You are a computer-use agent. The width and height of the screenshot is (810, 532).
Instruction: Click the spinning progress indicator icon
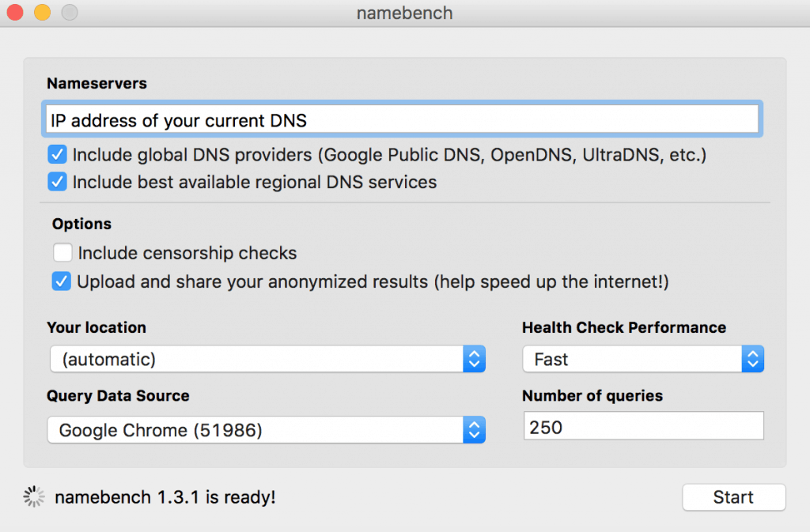tap(34, 497)
